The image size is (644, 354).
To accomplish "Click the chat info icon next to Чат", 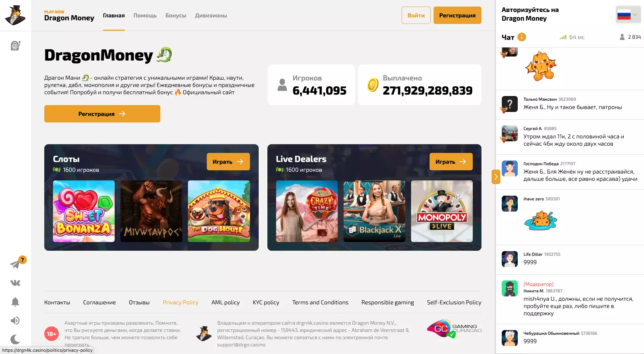I will pyautogui.click(x=522, y=37).
